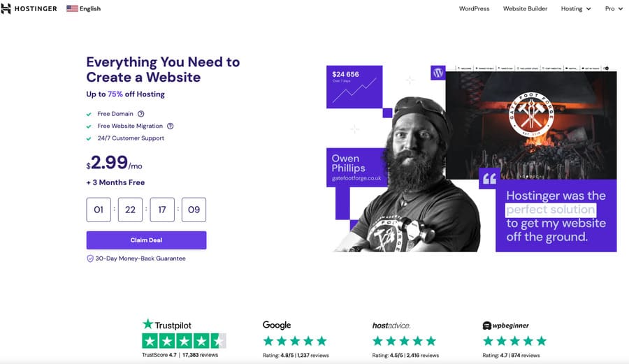Viewport: 629px width, 364px height.
Task: Click the US flag language icon
Action: point(72,8)
